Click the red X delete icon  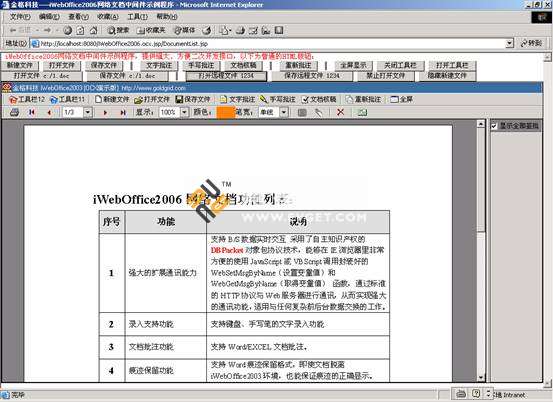coord(340,112)
